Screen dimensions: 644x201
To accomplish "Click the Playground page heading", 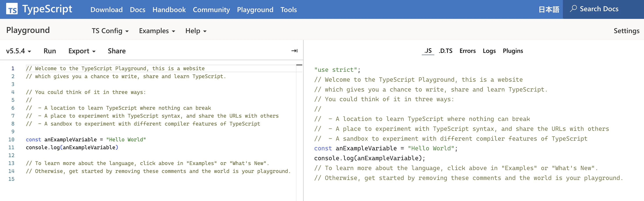I will coord(28,30).
